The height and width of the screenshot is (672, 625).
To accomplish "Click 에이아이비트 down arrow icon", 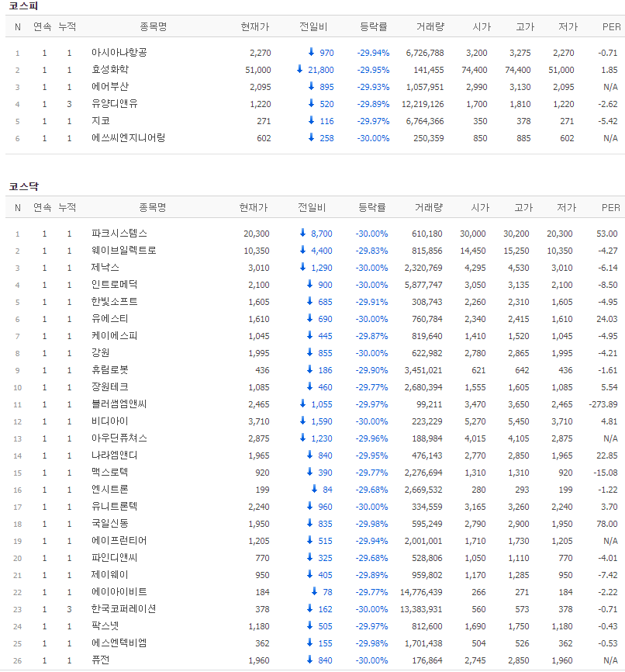I will click(314, 591).
